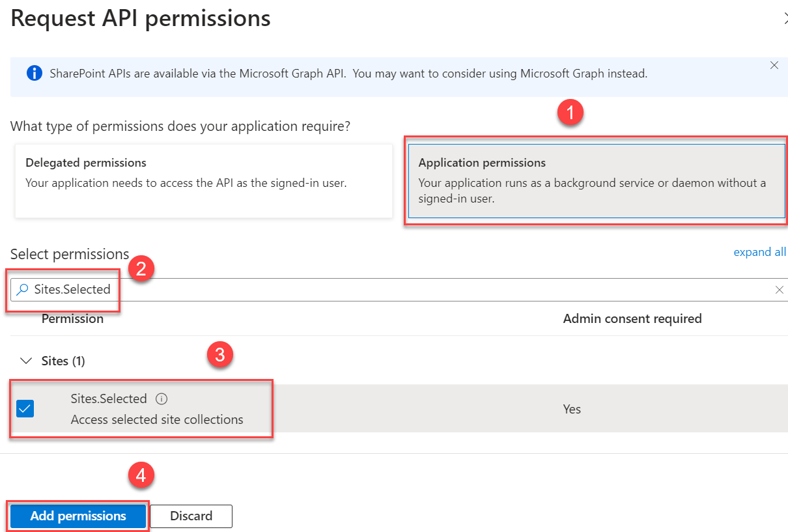Image resolution: width=788 pixels, height=532 pixels.
Task: Collapse the Sites (1) permission group
Action: (x=25, y=360)
